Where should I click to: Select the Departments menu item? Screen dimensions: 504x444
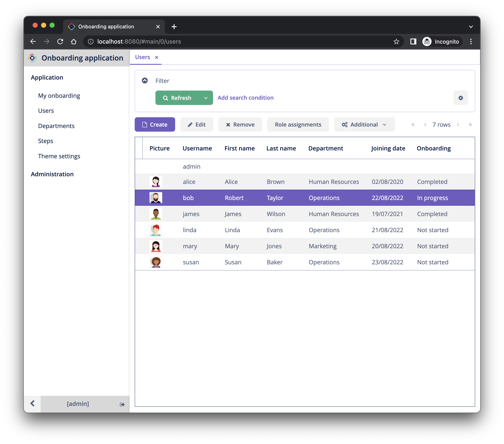pos(56,125)
